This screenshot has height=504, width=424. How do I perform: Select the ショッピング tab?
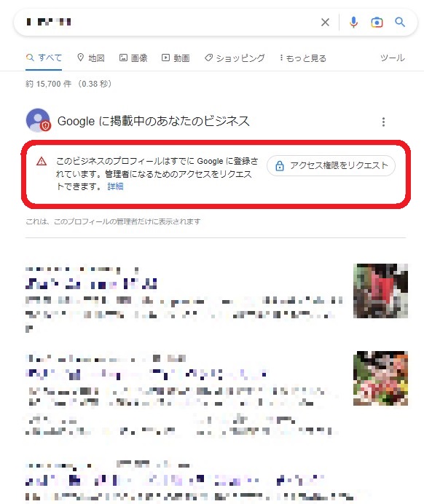click(235, 58)
